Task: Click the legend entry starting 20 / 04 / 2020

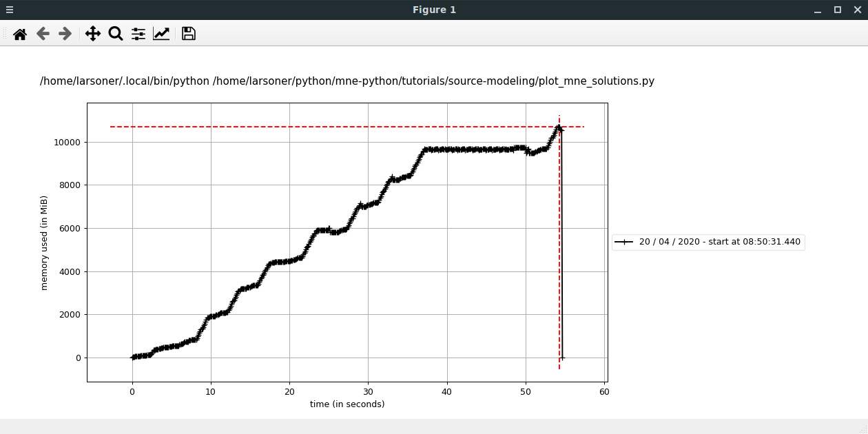Action: (x=708, y=242)
